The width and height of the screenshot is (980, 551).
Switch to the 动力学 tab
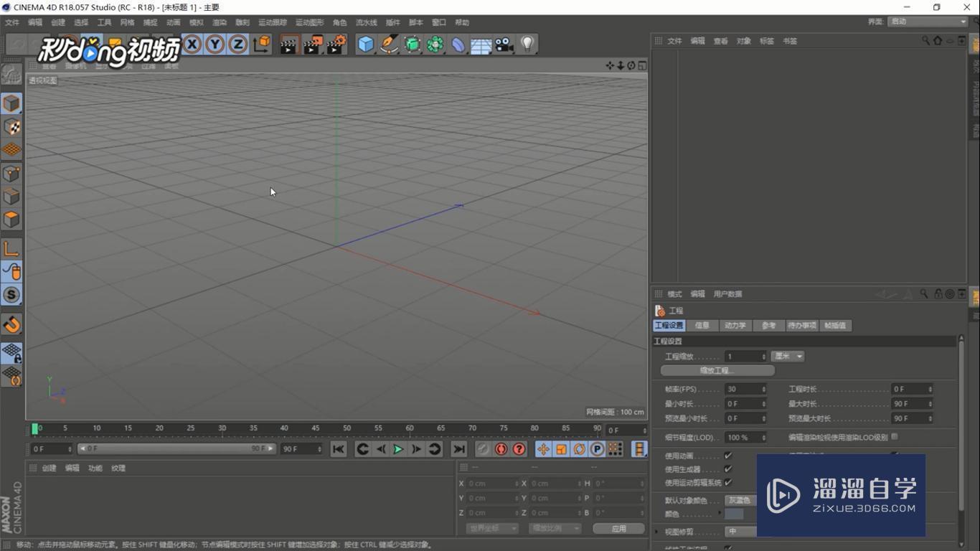pyautogui.click(x=735, y=326)
